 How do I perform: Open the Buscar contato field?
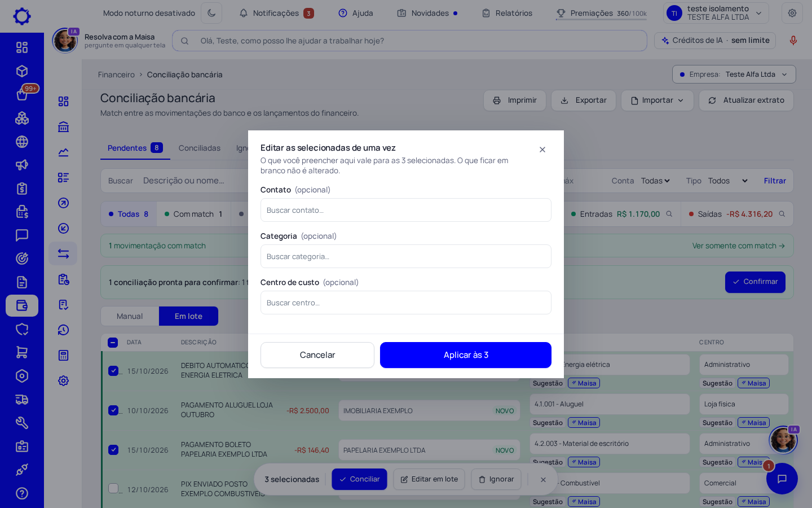tap(406, 210)
